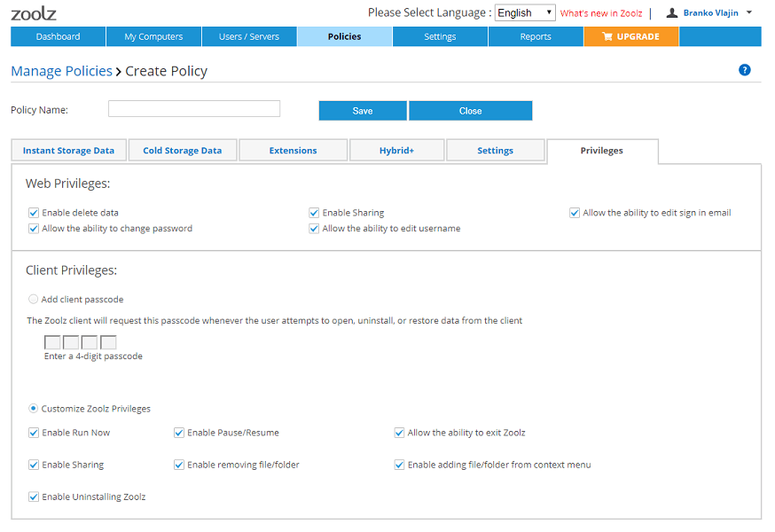775x532 pixels.
Task: Go to My Computers
Action: click(x=153, y=36)
